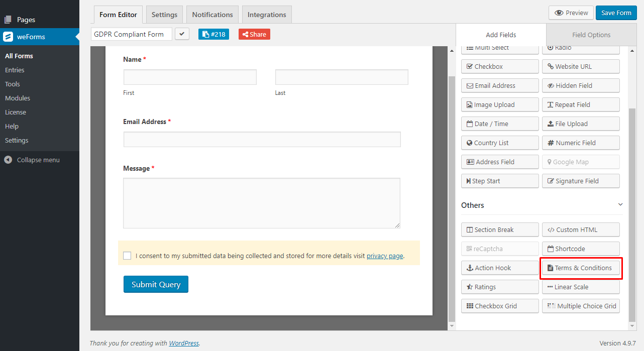Viewport: 644px width, 351px height.
Task: Add the Checkbox Grid field
Action: [500, 306]
